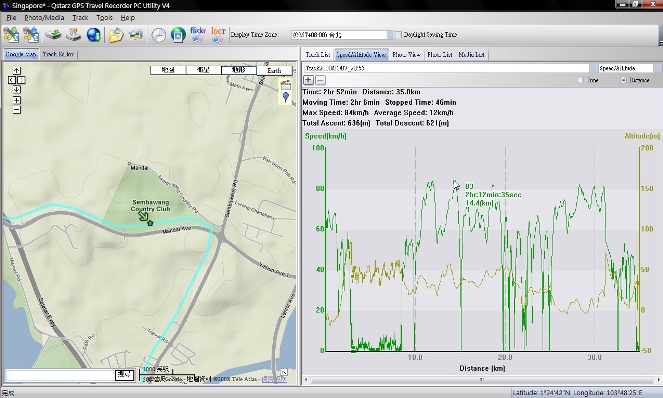Pan the map down with the arrow
663x398 pixels.
click(x=16, y=89)
